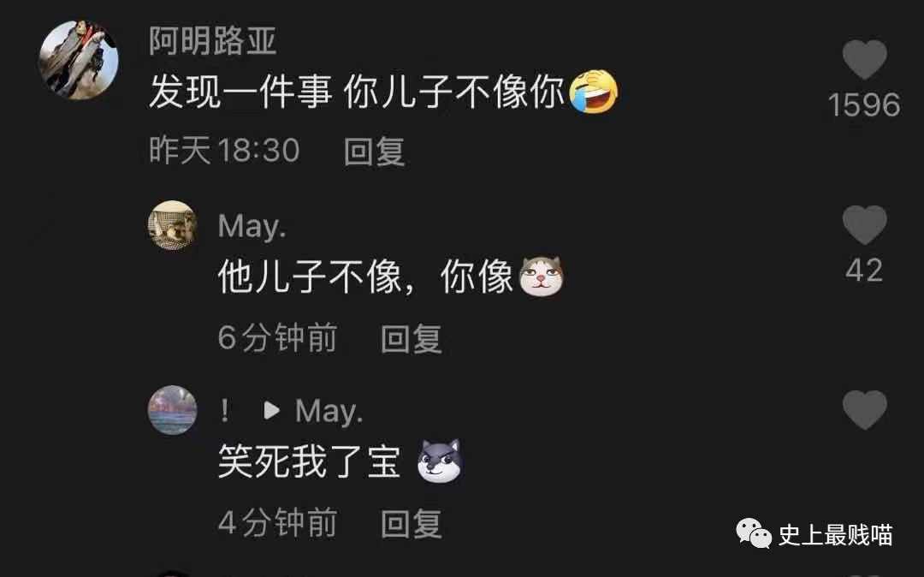Viewport: 924px width, 577px height.
Task: Reply to 阿明路亚's comment
Action: pyautogui.click(x=374, y=151)
